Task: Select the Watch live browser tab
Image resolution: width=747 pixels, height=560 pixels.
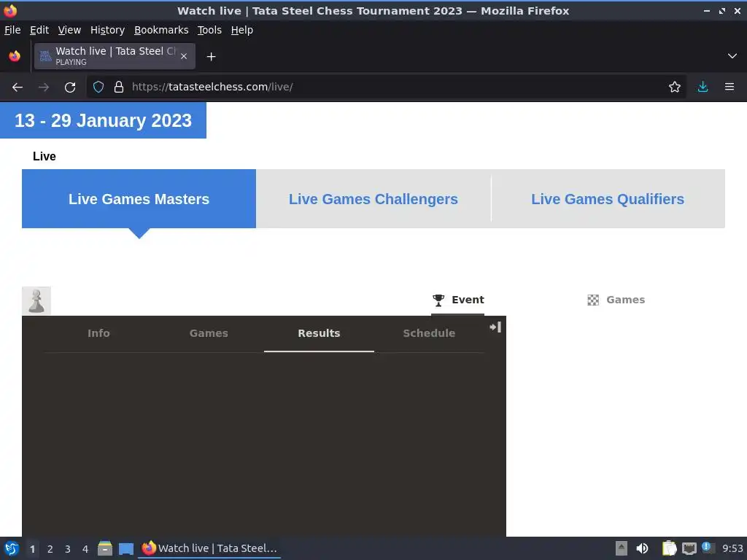Action: (x=115, y=56)
